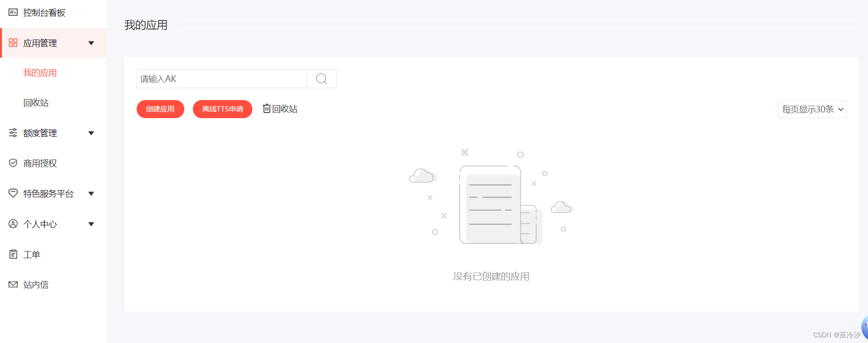Click the search magnifier icon
Viewport: 868px width, 343px height.
tap(321, 79)
